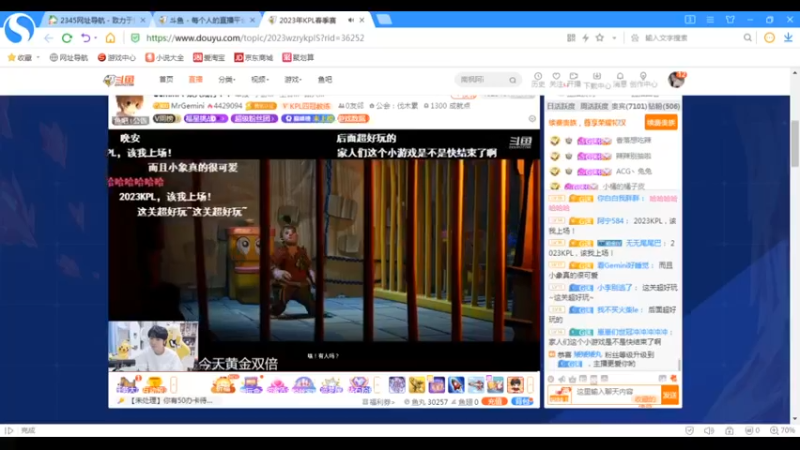Open the KPL四冠教练 badge

306,106
